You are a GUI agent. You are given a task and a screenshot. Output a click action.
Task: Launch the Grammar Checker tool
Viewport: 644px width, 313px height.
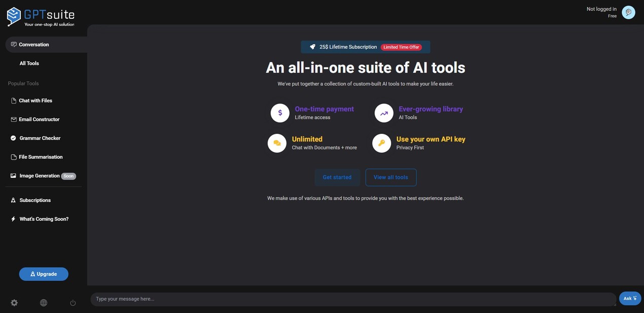pos(40,138)
